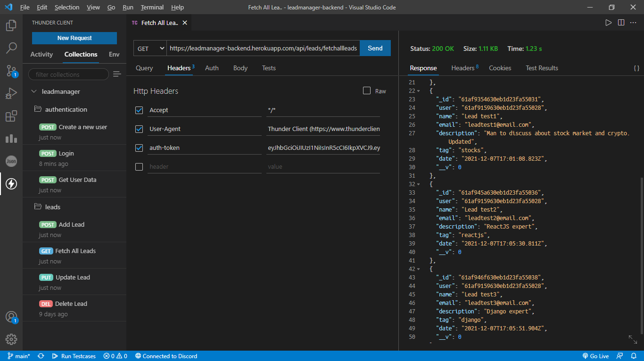Open the Update Lead request
Screen dimensions: 644x361
pos(74,282)
